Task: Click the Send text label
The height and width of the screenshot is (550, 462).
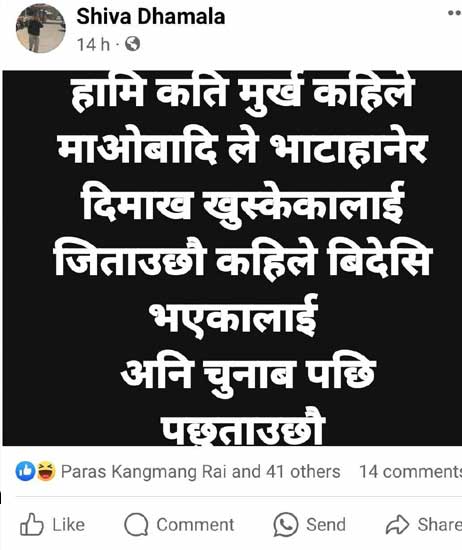Action: pos(326,525)
